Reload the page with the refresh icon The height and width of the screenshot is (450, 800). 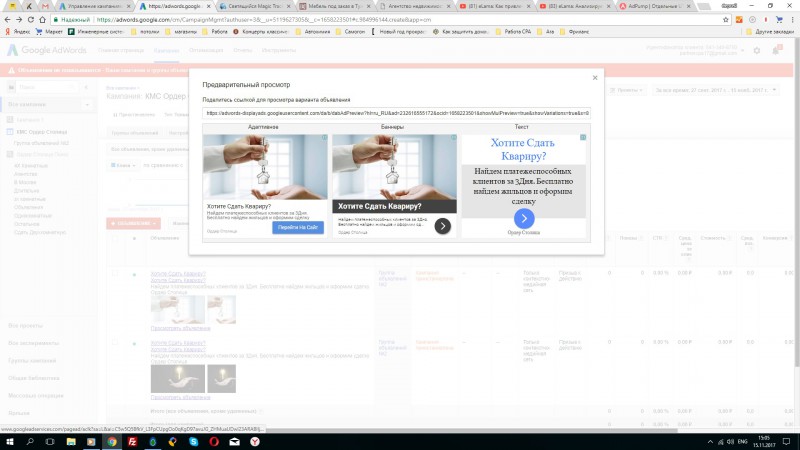click(31, 19)
